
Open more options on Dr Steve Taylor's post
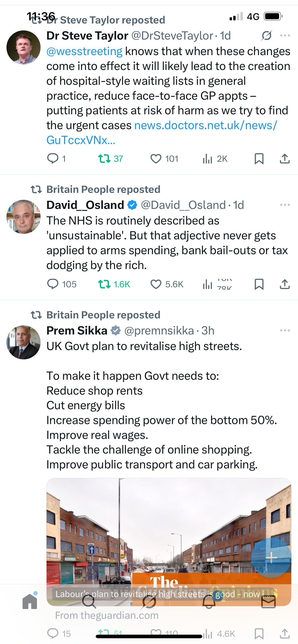click(x=285, y=36)
